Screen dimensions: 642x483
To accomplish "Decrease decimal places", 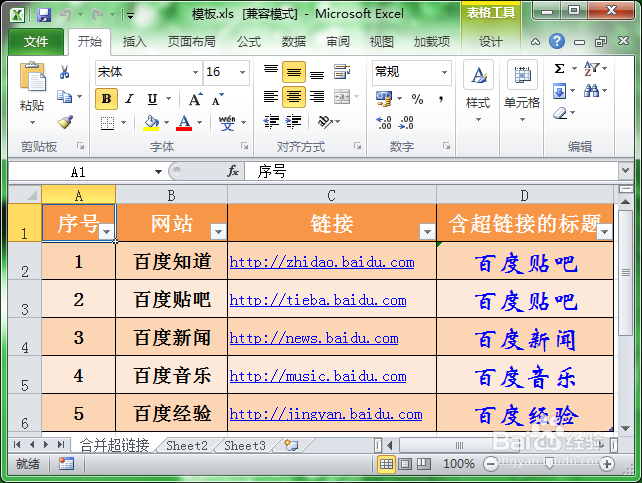I will [x=406, y=122].
